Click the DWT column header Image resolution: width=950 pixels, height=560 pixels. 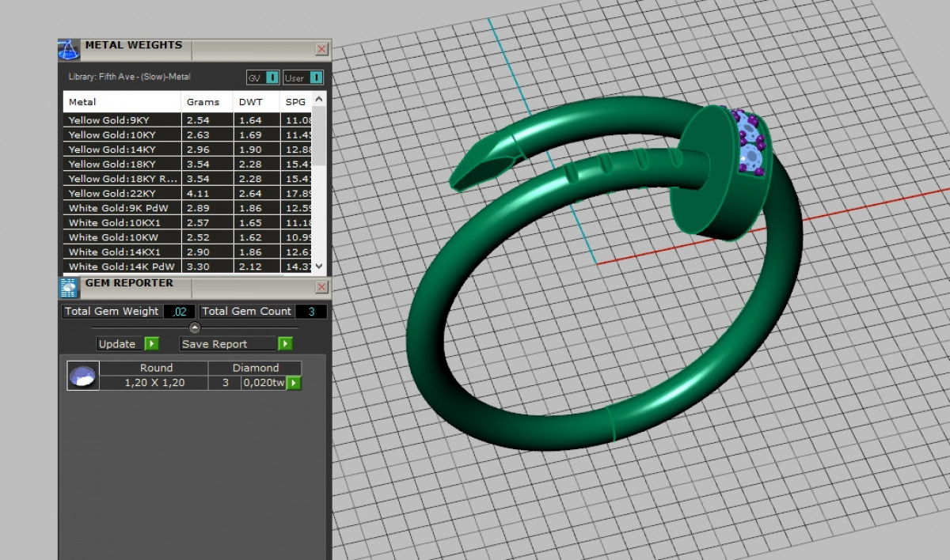tap(251, 102)
